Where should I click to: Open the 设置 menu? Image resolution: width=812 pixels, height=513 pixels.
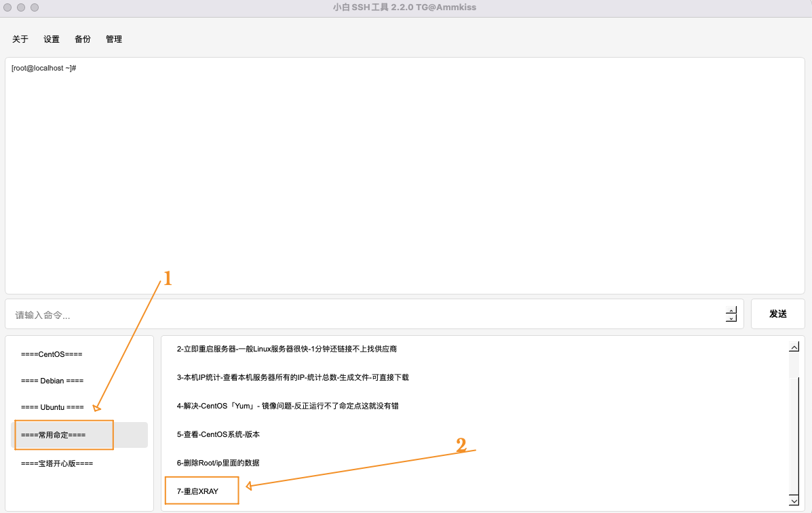[52, 39]
